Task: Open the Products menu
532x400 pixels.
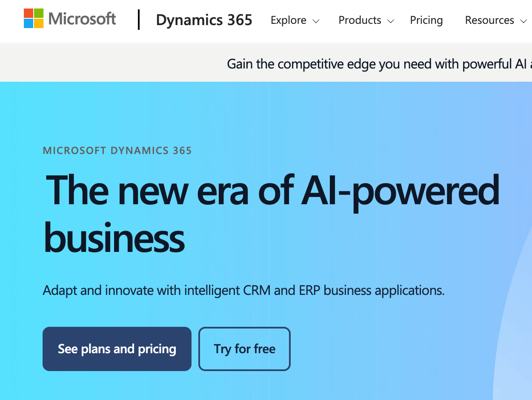Action: click(x=360, y=20)
